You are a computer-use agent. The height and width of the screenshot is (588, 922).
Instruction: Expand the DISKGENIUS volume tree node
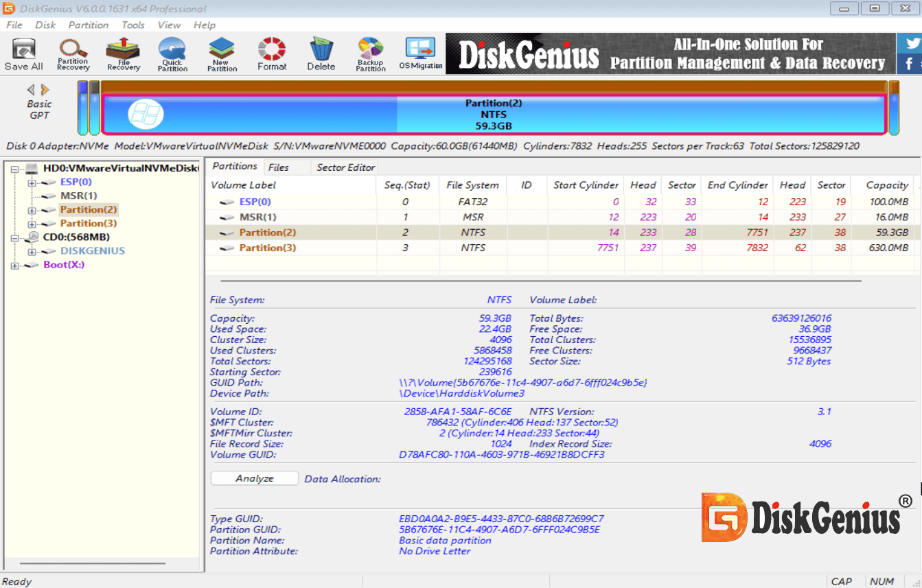click(x=32, y=251)
